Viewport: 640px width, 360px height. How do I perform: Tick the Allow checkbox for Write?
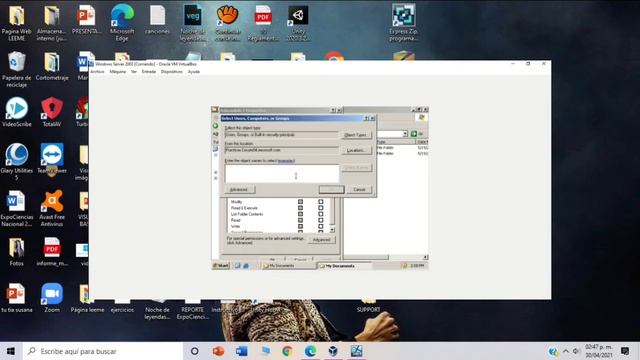click(x=300, y=226)
